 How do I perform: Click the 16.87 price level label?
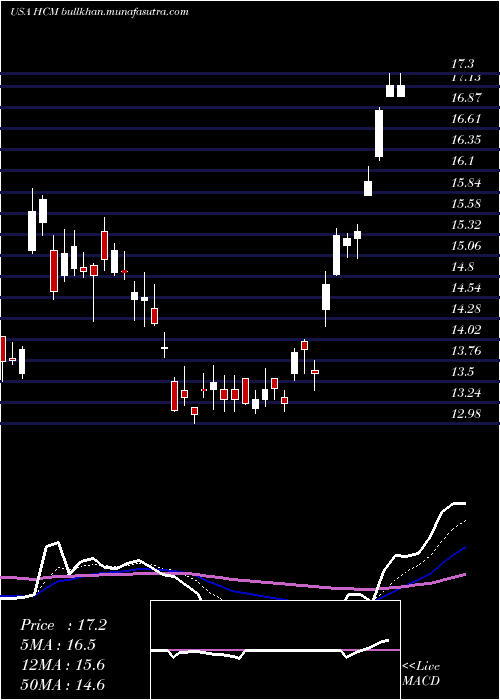[x=467, y=98]
